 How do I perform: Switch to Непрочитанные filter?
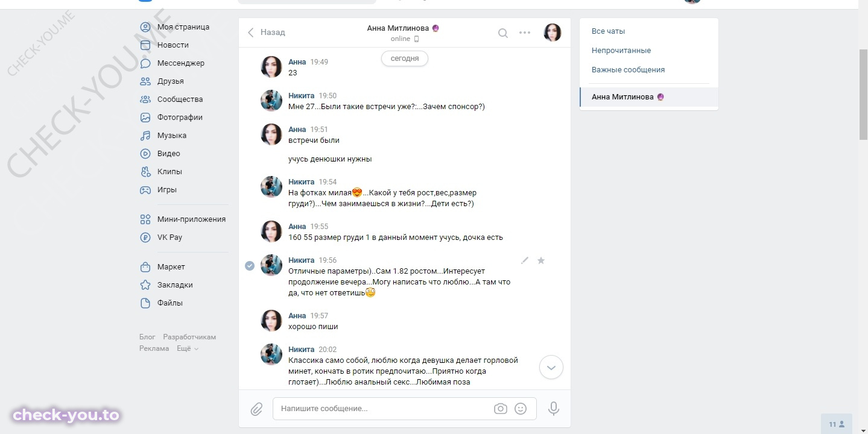pos(621,51)
